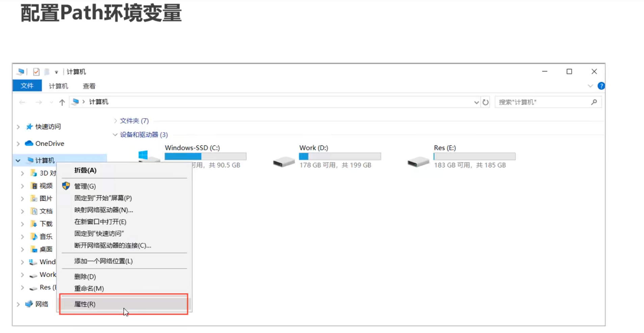Viewport: 644px width, 333px height.
Task: Switch to the 查看 ribbon tab
Action: point(89,86)
